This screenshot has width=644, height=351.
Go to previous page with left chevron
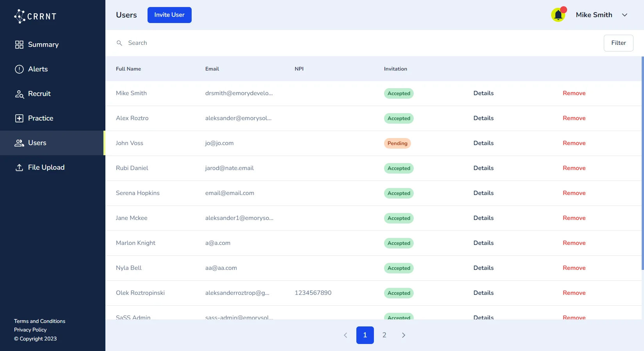click(345, 335)
